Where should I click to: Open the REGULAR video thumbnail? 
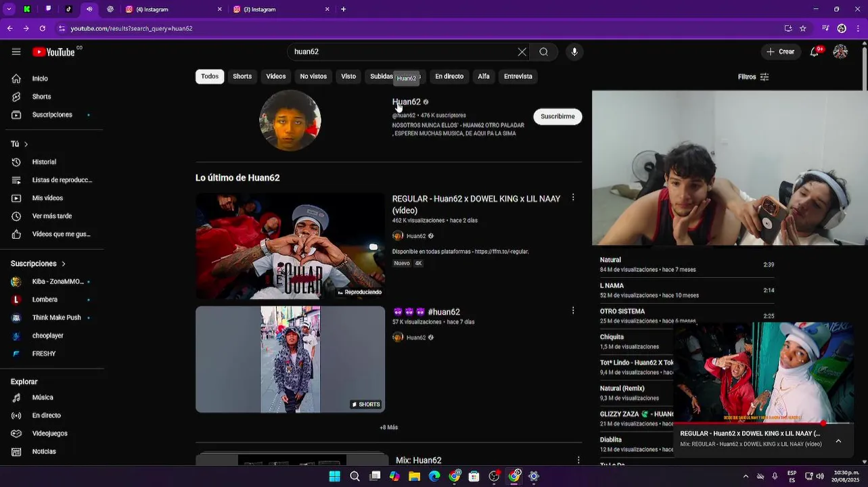click(x=290, y=246)
